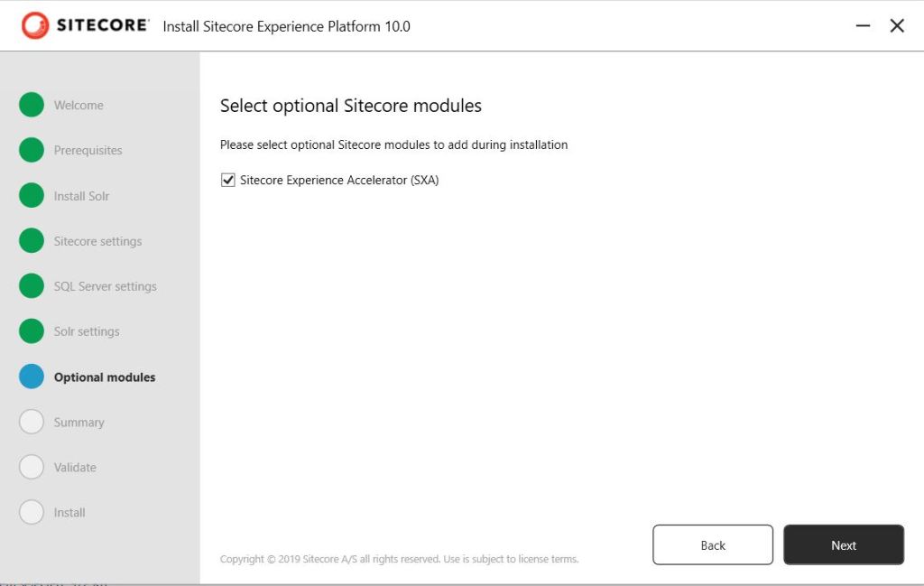Select the Optional modules step label
The width and height of the screenshot is (924, 586).
pos(105,377)
